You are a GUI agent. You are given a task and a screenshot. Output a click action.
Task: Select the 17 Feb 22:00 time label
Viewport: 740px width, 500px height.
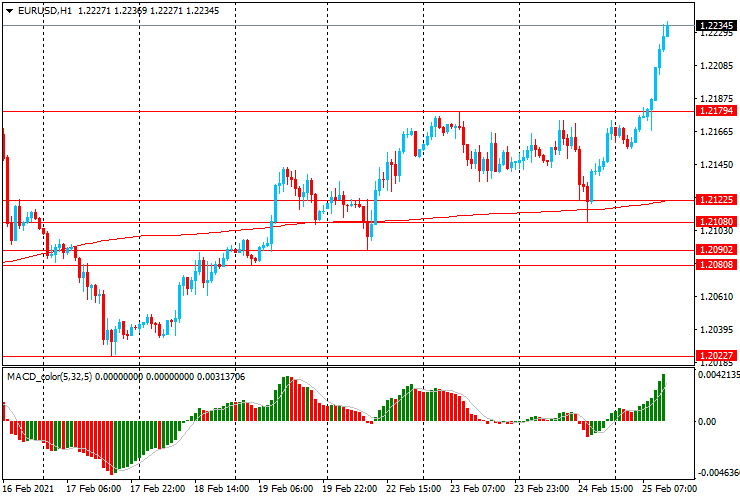[158, 489]
